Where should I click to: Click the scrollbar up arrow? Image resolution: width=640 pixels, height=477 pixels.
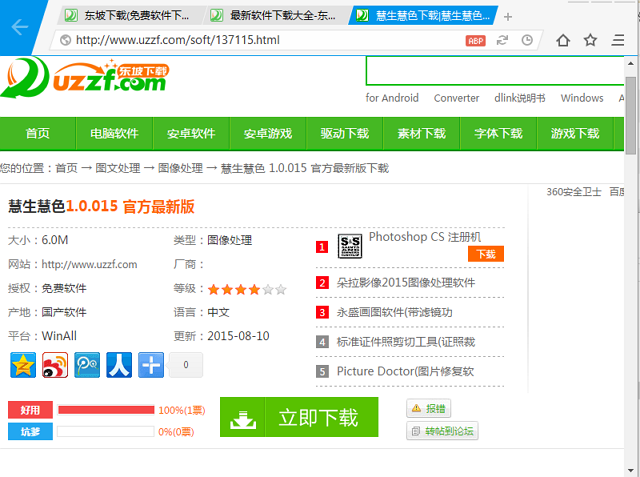pos(631,64)
